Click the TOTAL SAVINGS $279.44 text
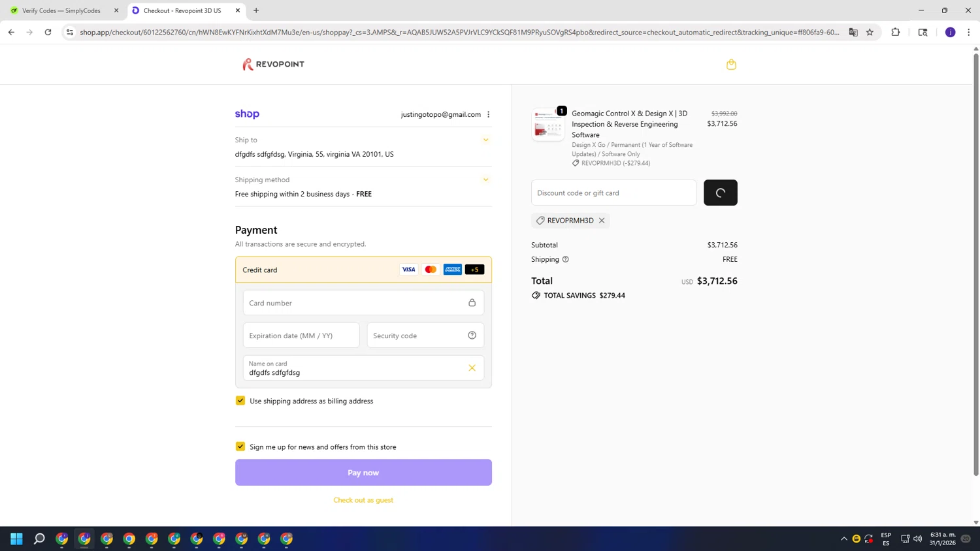 pos(585,295)
